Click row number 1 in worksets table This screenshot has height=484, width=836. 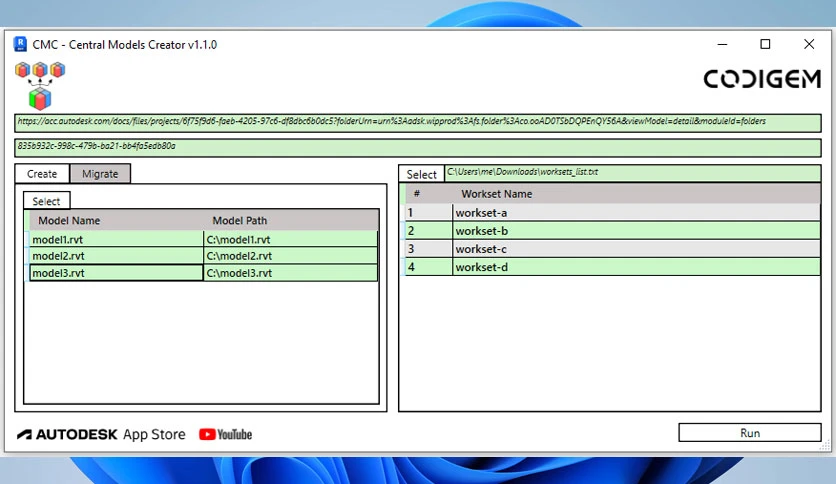429,213
